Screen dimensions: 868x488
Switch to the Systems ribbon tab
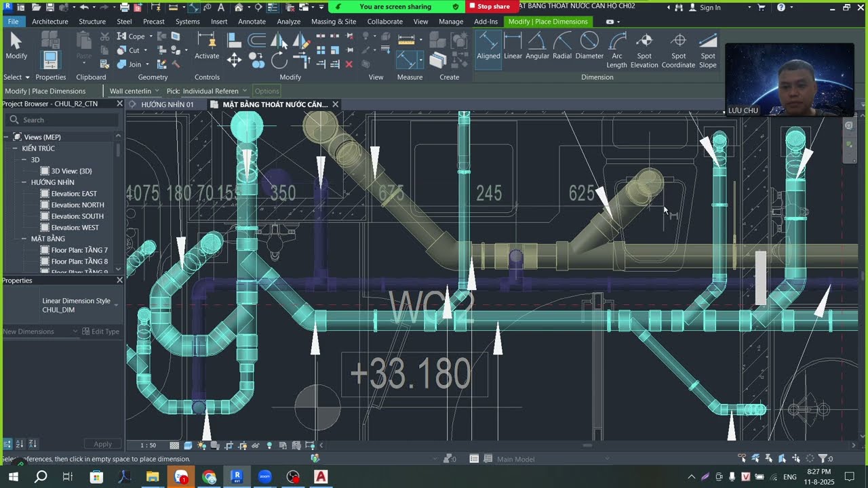[188, 22]
